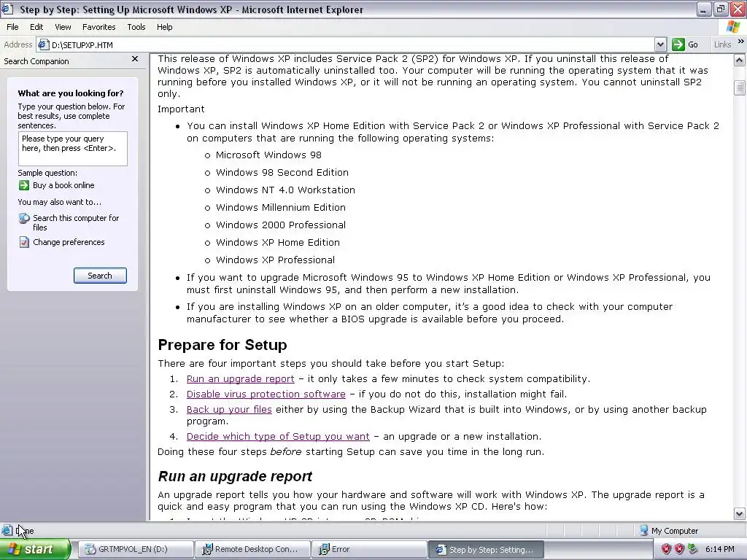This screenshot has height=560, width=747.
Task: Close the Search Companion pane
Action: [135, 58]
